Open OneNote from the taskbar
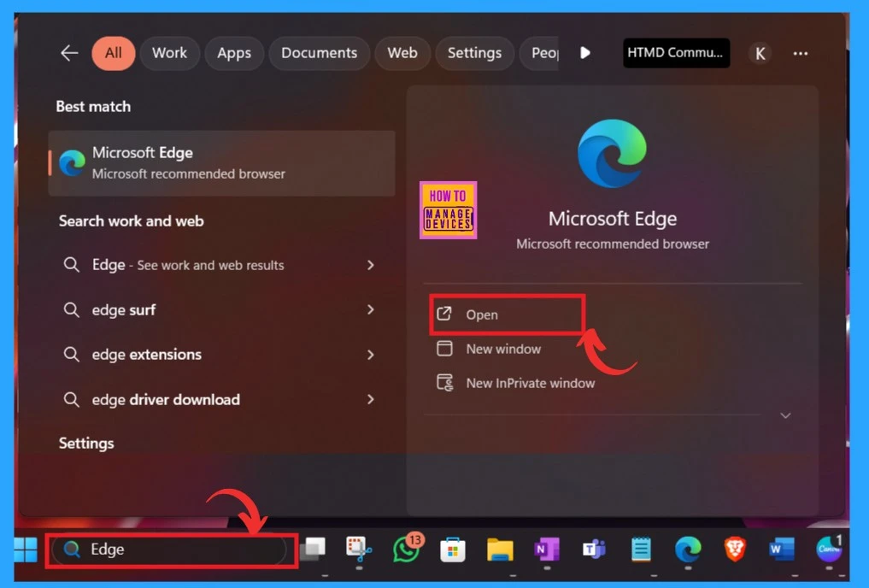869x588 pixels. click(547, 550)
